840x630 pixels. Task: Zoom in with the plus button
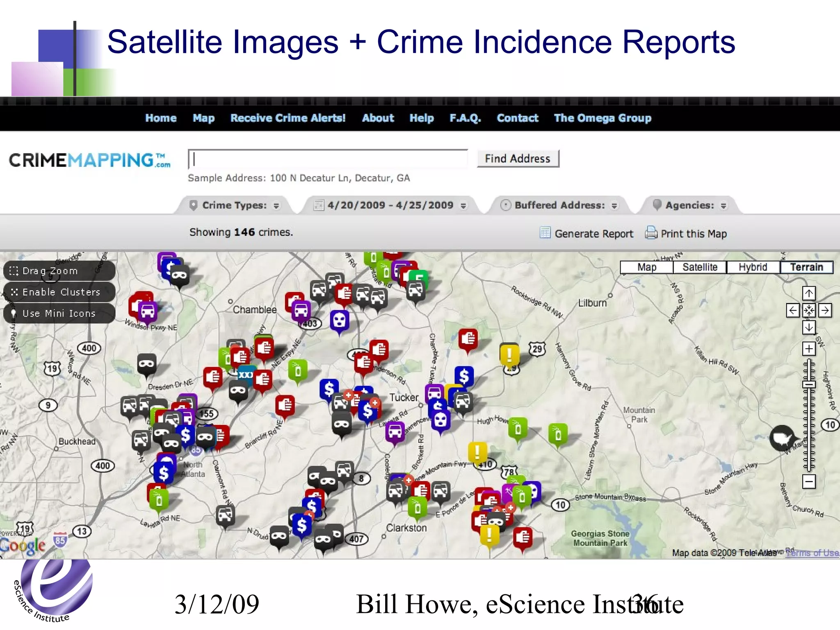point(809,349)
